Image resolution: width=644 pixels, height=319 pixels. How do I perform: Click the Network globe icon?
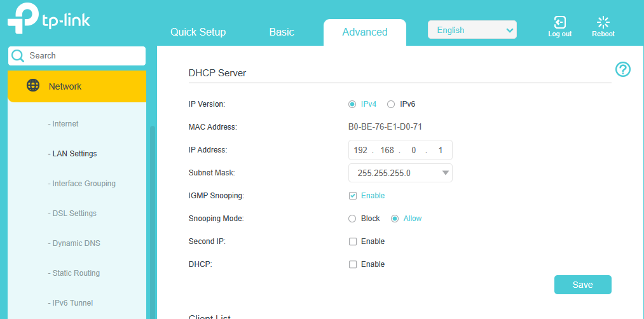(x=33, y=86)
